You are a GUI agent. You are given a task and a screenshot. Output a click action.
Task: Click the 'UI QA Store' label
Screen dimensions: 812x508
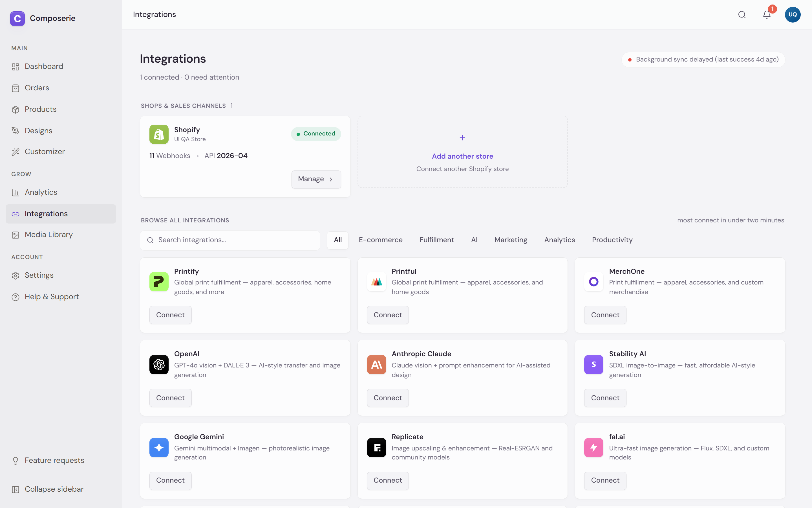click(190, 139)
